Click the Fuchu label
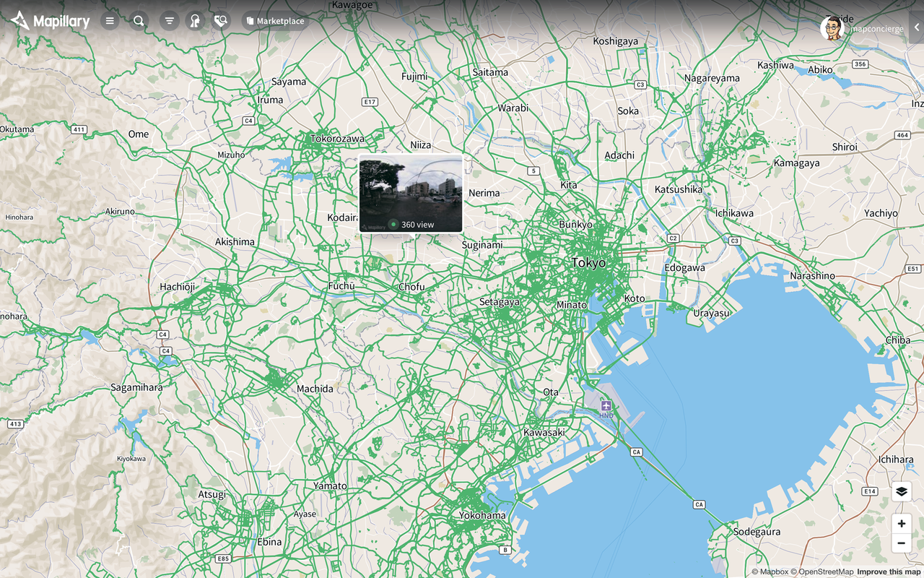This screenshot has height=578, width=924. [341, 286]
